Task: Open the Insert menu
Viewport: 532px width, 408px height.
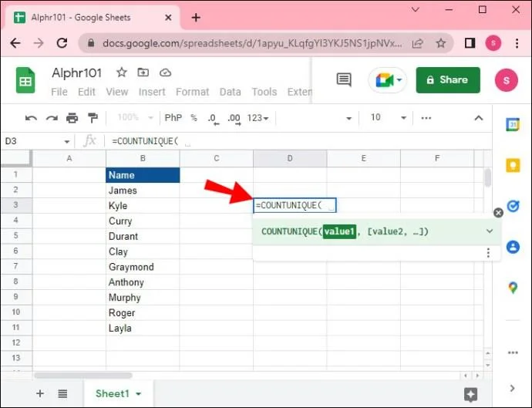Action: pos(152,92)
